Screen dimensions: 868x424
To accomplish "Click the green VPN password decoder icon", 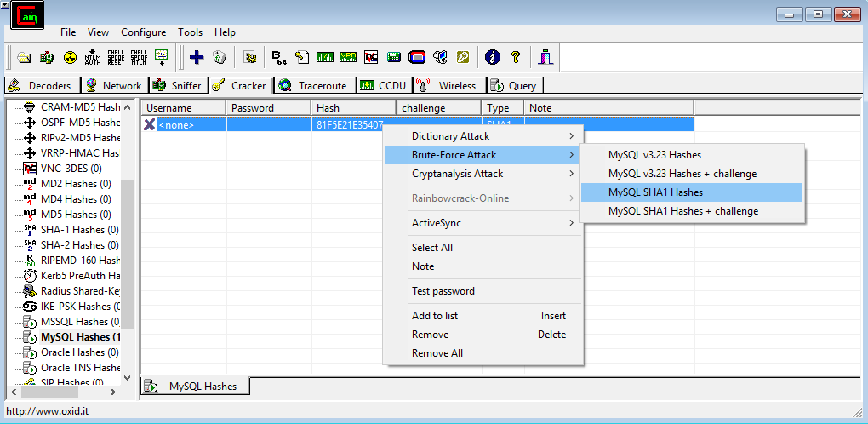I will coord(348,57).
